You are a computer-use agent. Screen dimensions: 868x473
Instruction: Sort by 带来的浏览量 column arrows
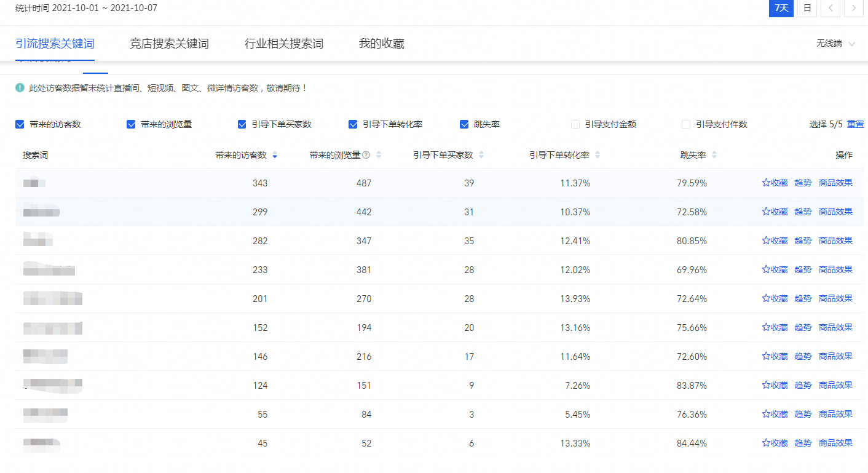coord(379,155)
